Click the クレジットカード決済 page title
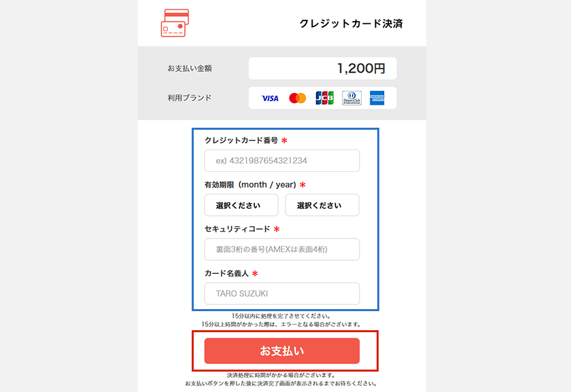Screen dimensions: 571x392 click(351, 22)
